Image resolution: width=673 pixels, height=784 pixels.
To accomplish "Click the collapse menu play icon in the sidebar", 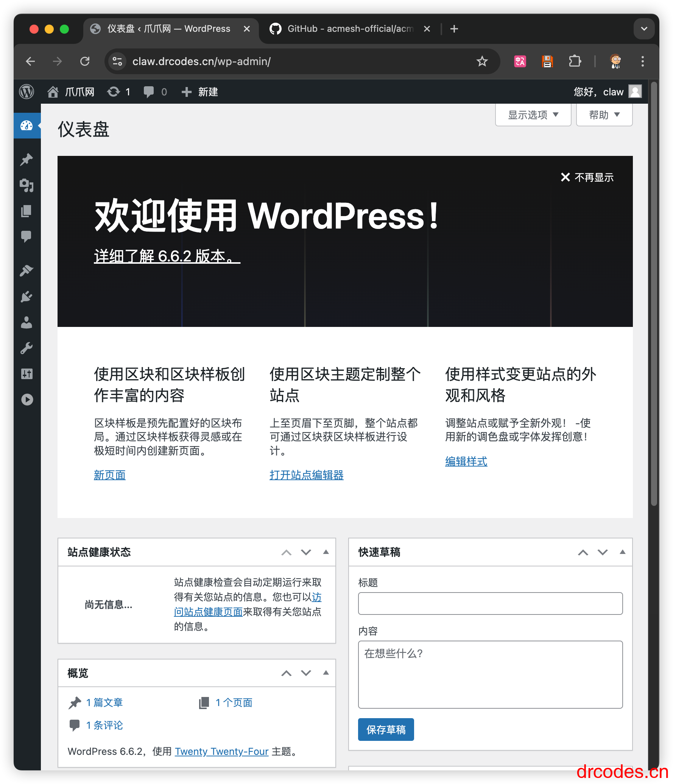I will pos(27,400).
